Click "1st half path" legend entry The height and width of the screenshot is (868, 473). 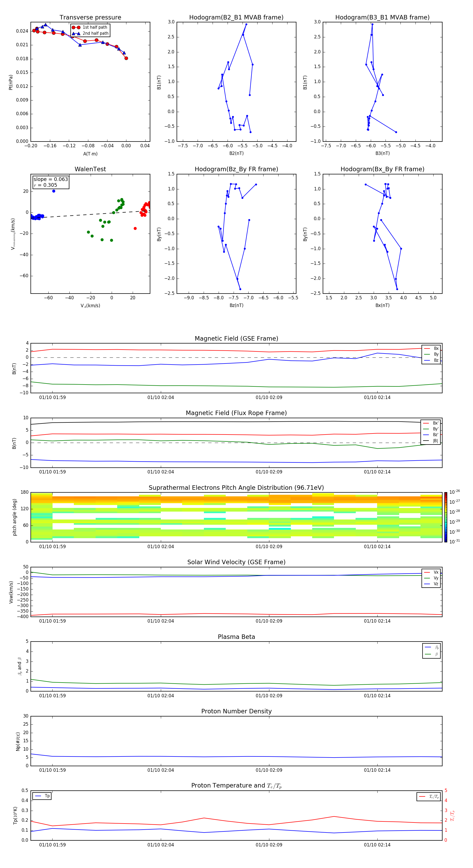[90, 27]
